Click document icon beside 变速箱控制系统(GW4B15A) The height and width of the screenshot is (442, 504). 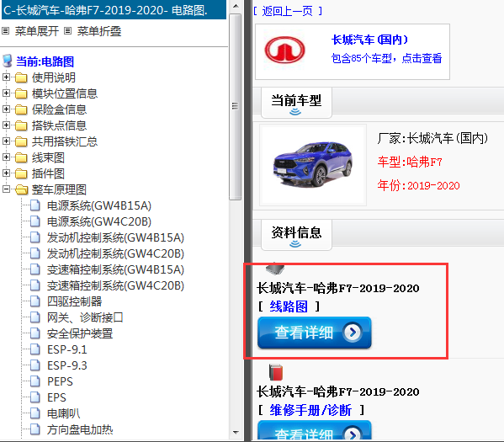[35, 269]
